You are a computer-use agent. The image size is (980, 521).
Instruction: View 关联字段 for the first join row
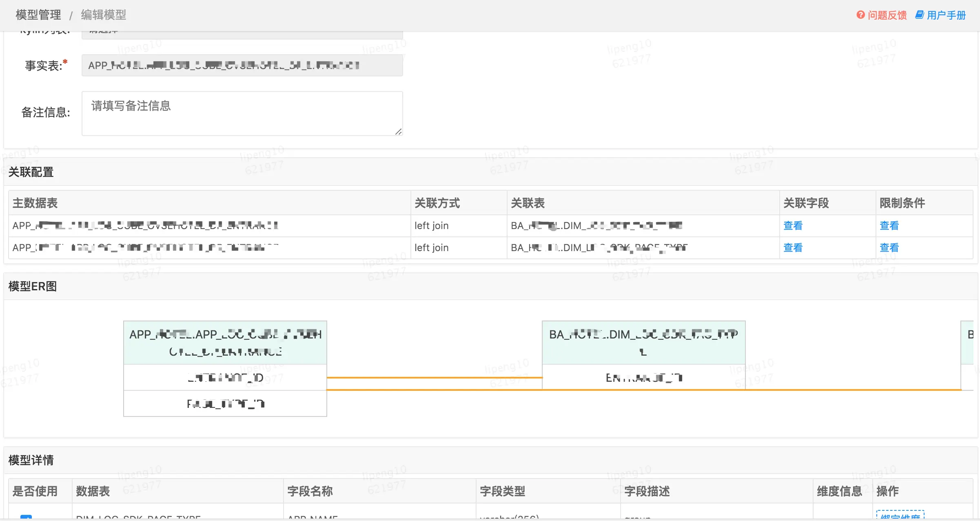click(793, 225)
